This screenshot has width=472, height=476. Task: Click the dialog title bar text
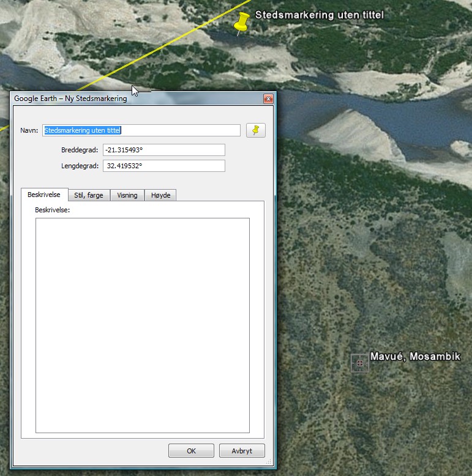(70, 99)
